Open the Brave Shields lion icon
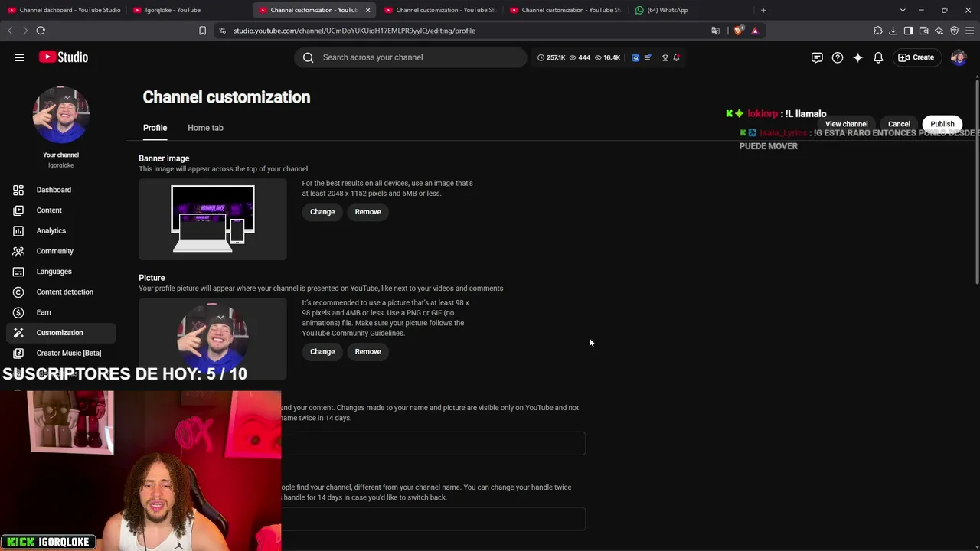This screenshot has width=980, height=551. click(738, 31)
